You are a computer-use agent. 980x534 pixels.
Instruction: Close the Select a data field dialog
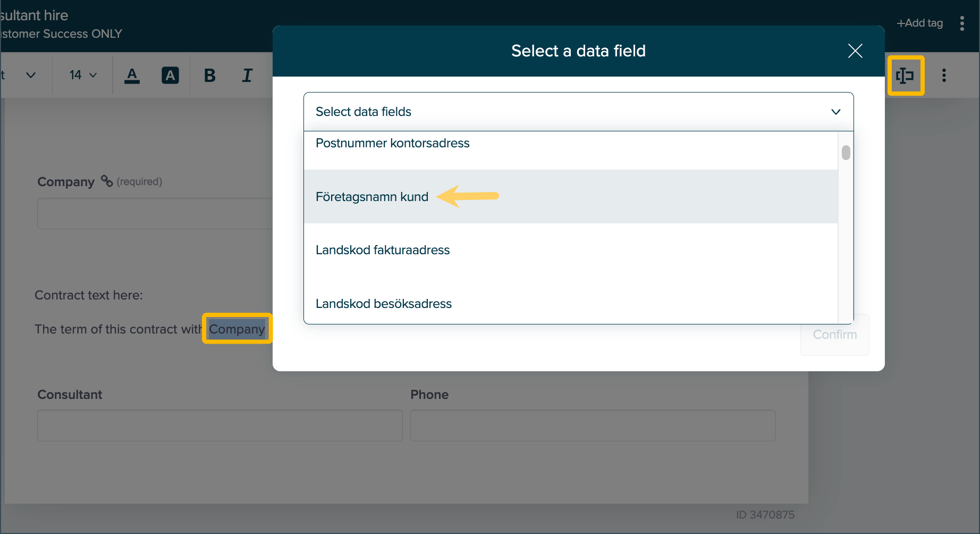click(x=855, y=51)
